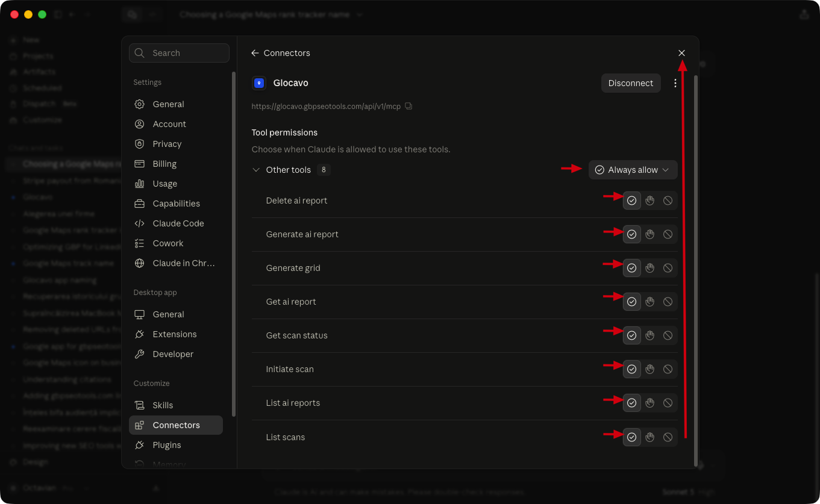This screenshot has height=504, width=820.
Task: Focus the settings Search field
Action: point(179,53)
